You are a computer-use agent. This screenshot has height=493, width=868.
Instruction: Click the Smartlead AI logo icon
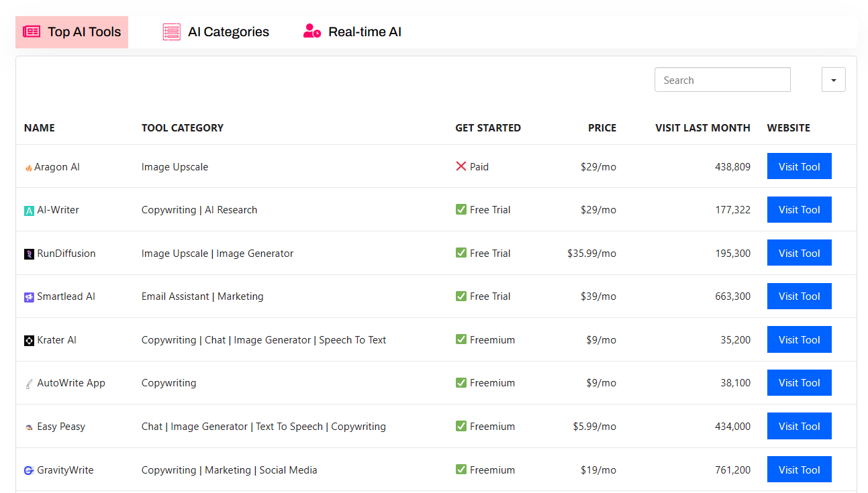point(29,297)
